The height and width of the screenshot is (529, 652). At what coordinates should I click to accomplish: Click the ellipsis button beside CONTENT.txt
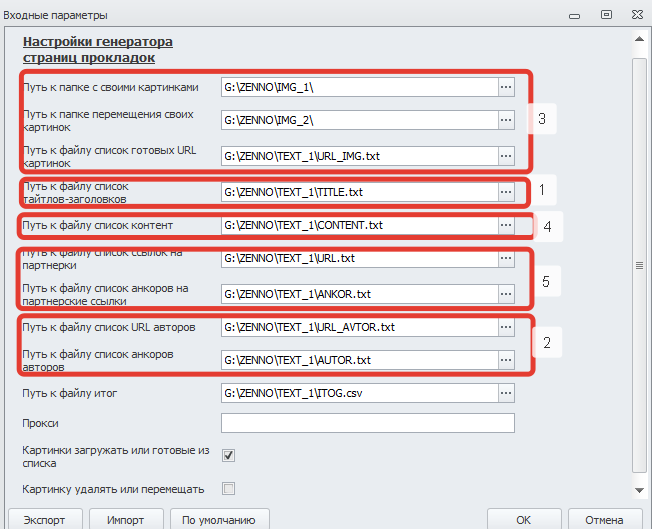[x=505, y=225]
